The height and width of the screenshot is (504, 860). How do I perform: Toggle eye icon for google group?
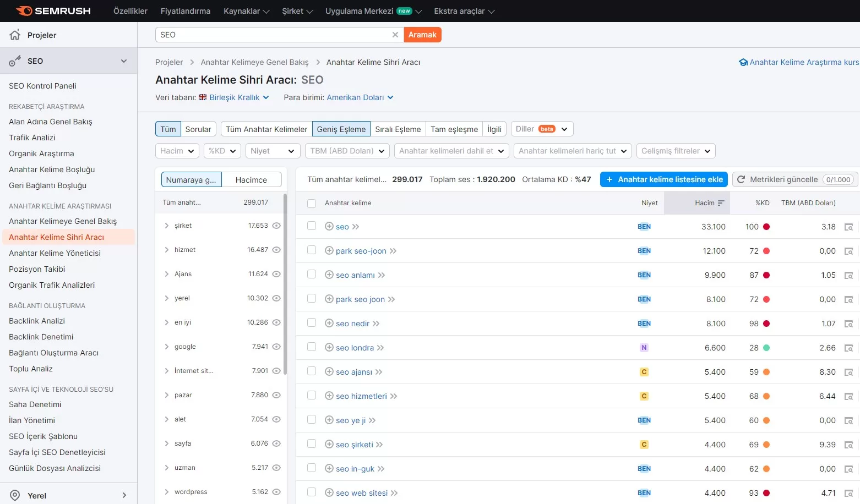276,347
